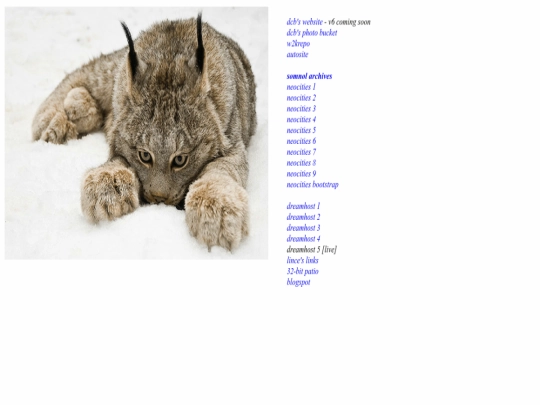This screenshot has width=540, height=405.
Task: Go to the blogspot link
Action: click(x=298, y=282)
